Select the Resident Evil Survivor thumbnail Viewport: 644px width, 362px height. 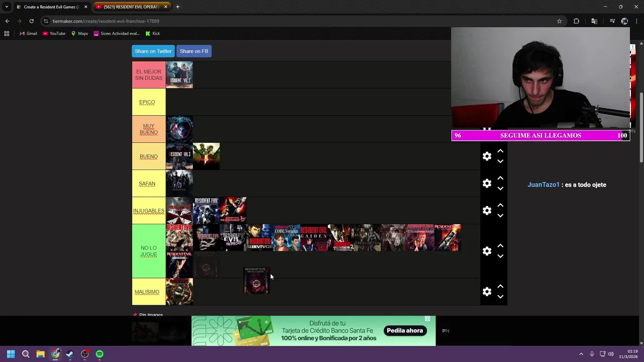tap(260, 238)
